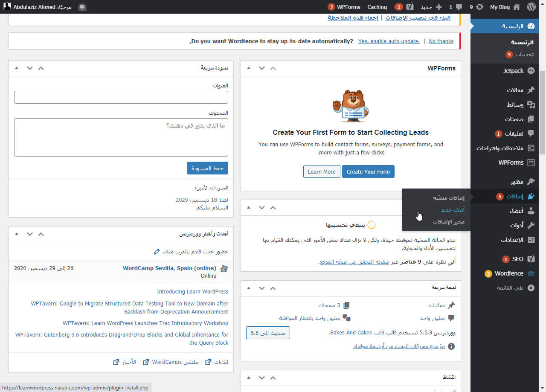The width and height of the screenshot is (546, 392).
Task: Open updates submenu under dashboard
Action: (520, 55)
